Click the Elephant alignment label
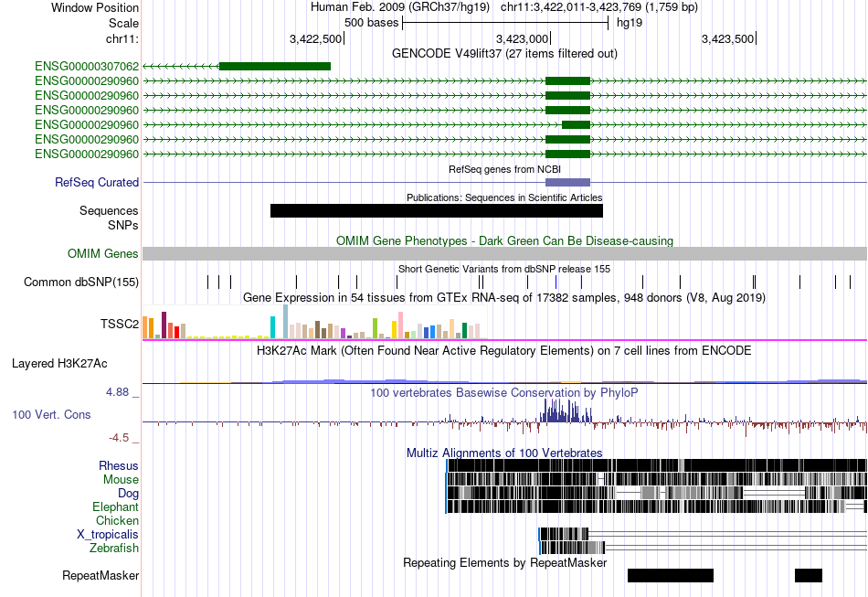Viewport: 868px width, 597px height. 115,506
